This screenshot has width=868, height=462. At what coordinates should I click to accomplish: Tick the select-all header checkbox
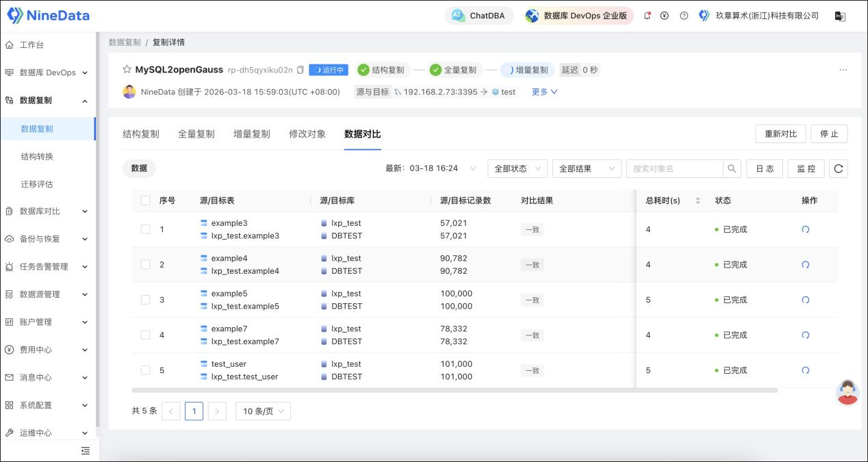(145, 201)
